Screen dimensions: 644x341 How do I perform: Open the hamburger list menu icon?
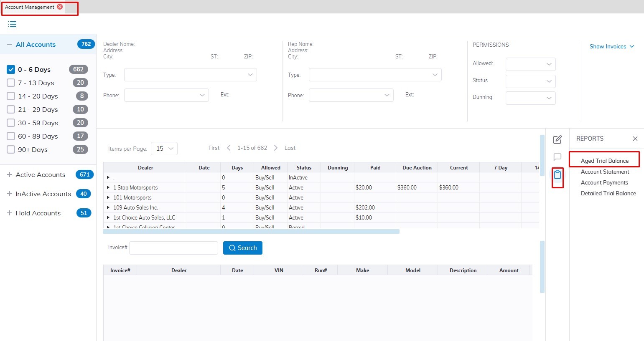pos(12,24)
